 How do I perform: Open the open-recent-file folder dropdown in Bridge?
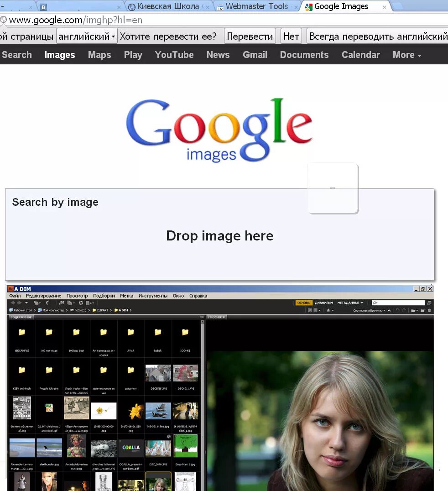point(415,311)
